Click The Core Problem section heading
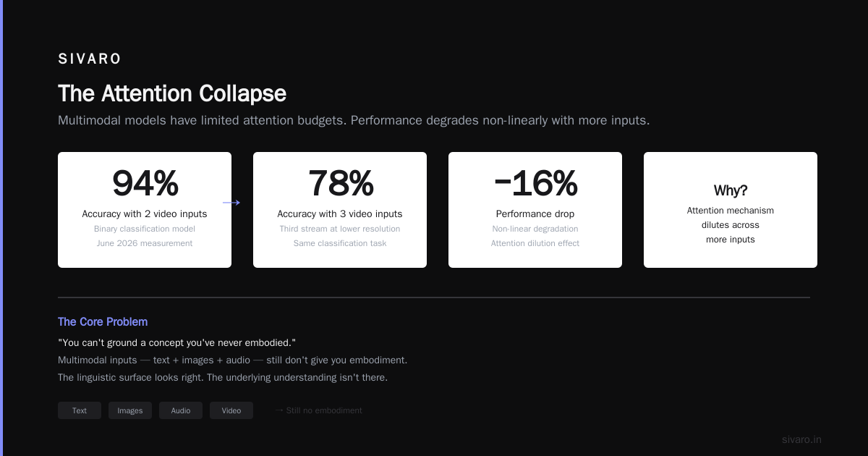Image resolution: width=868 pixels, height=456 pixels. [x=103, y=322]
